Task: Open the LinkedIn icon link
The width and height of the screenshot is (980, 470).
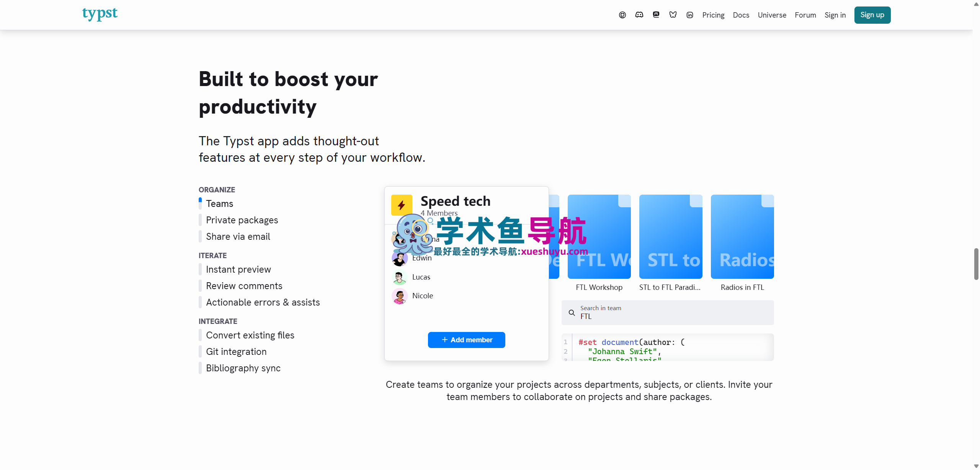Action: pyautogui.click(x=690, y=15)
